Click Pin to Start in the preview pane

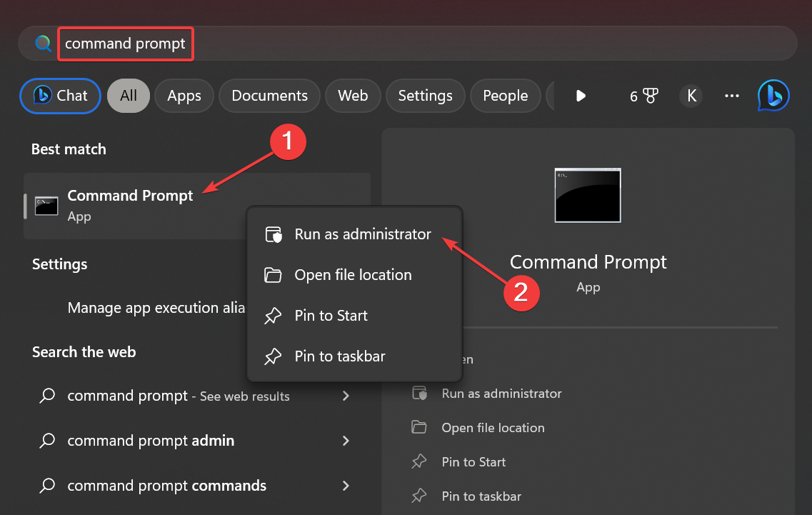click(473, 462)
